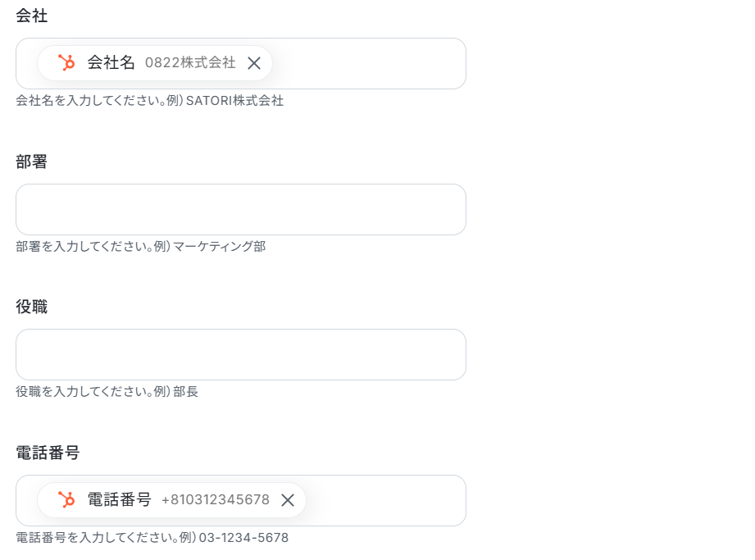Viewport: 755px width, 560px height.
Task: Click the HubSpot icon in 電話番号 chip
Action: tap(66, 499)
